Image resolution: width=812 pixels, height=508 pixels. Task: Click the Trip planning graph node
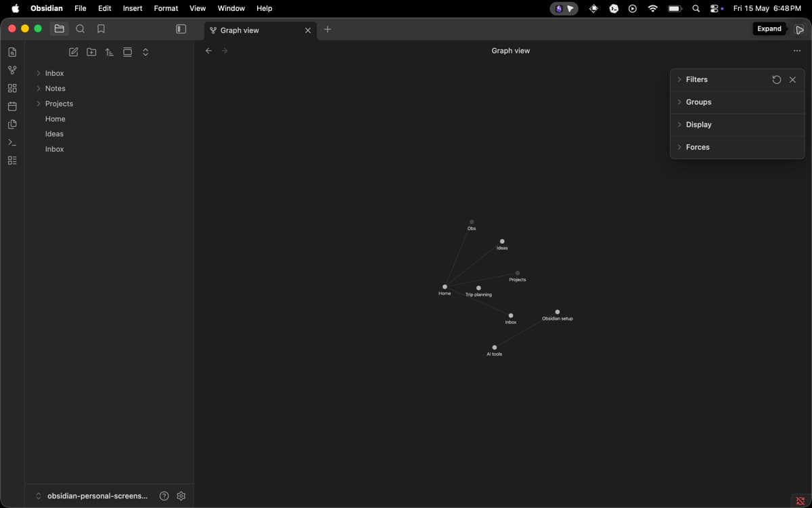(478, 288)
